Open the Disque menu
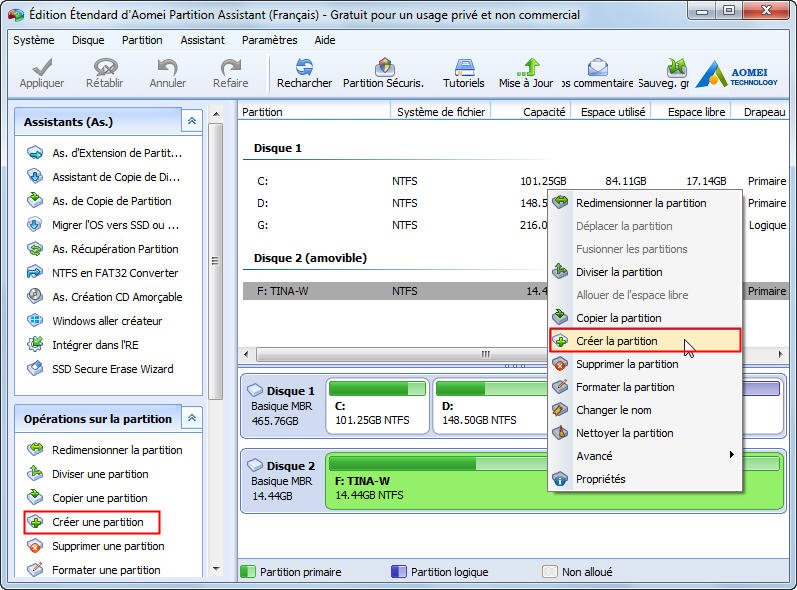Viewport: 797px width, 590px height. click(x=88, y=40)
